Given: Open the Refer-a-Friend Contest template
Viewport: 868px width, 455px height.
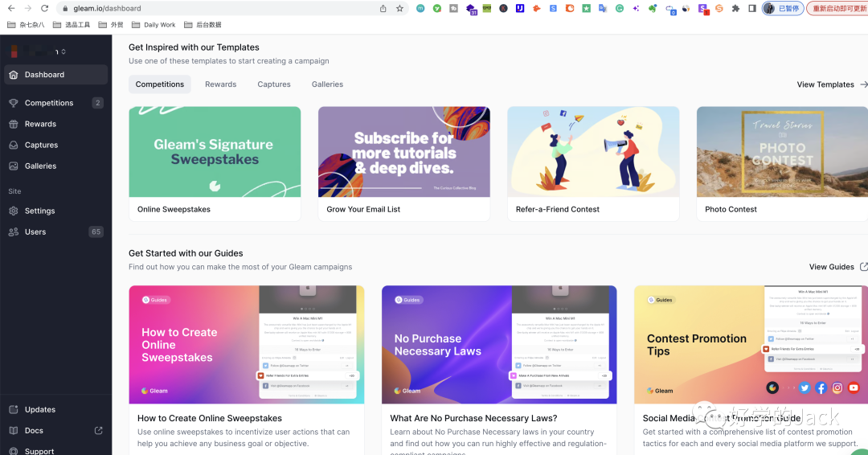Looking at the screenshot, I should tap(593, 164).
